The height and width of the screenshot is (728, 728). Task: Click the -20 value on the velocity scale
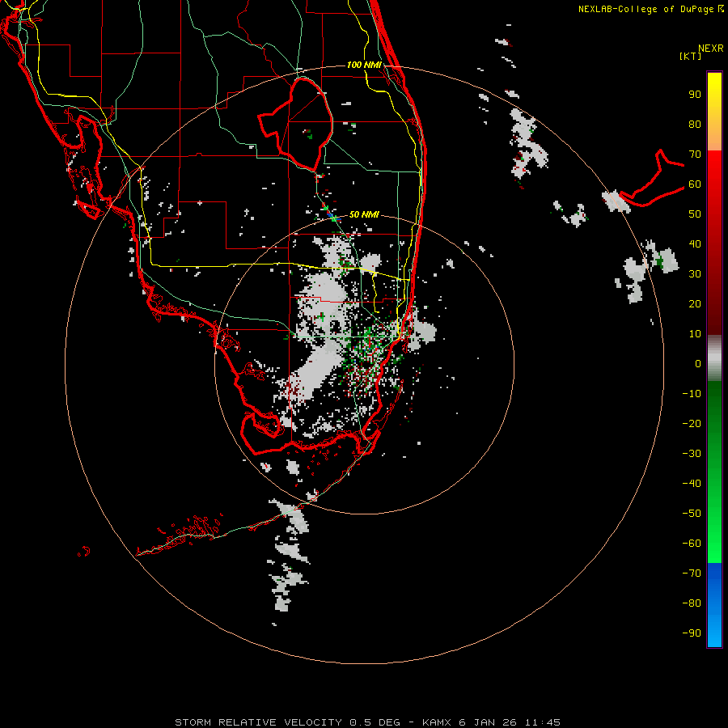[x=692, y=423]
